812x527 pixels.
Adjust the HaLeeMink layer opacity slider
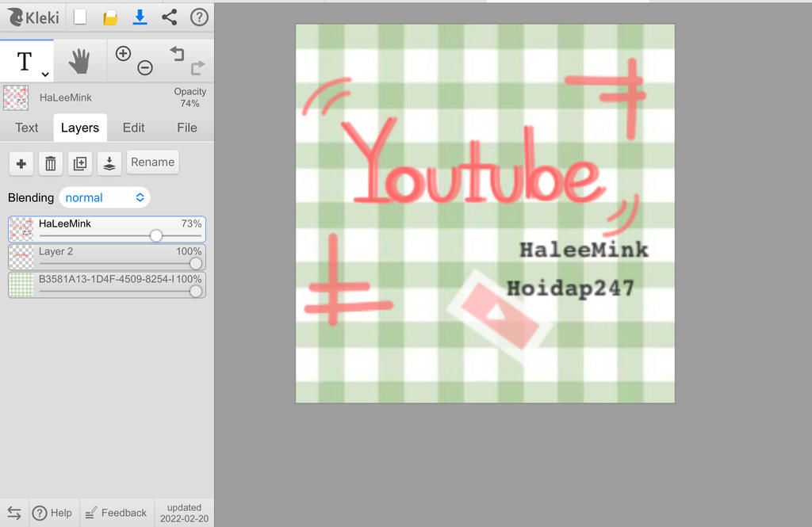(156, 236)
